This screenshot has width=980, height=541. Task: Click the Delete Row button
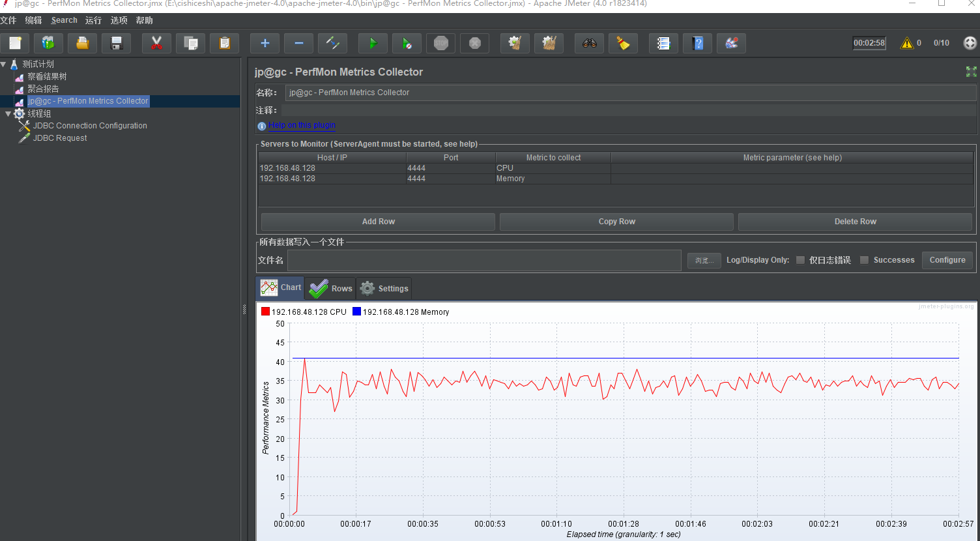tap(855, 222)
